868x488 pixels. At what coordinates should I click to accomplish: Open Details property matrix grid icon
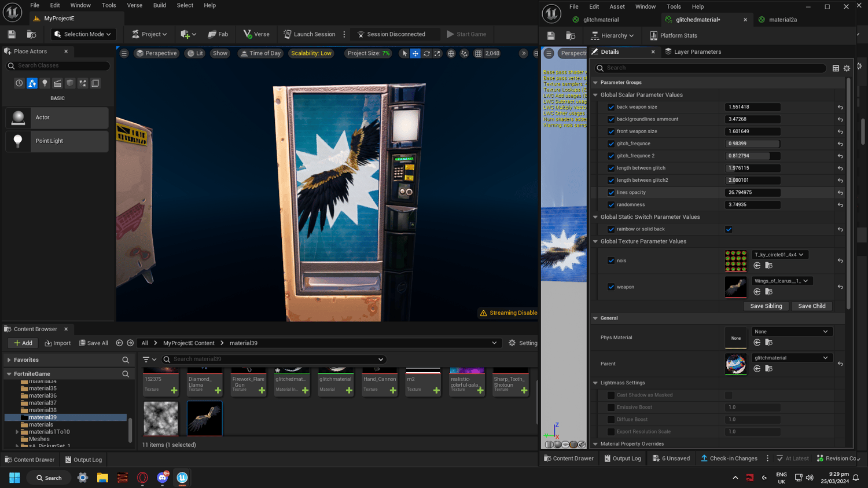(836, 68)
